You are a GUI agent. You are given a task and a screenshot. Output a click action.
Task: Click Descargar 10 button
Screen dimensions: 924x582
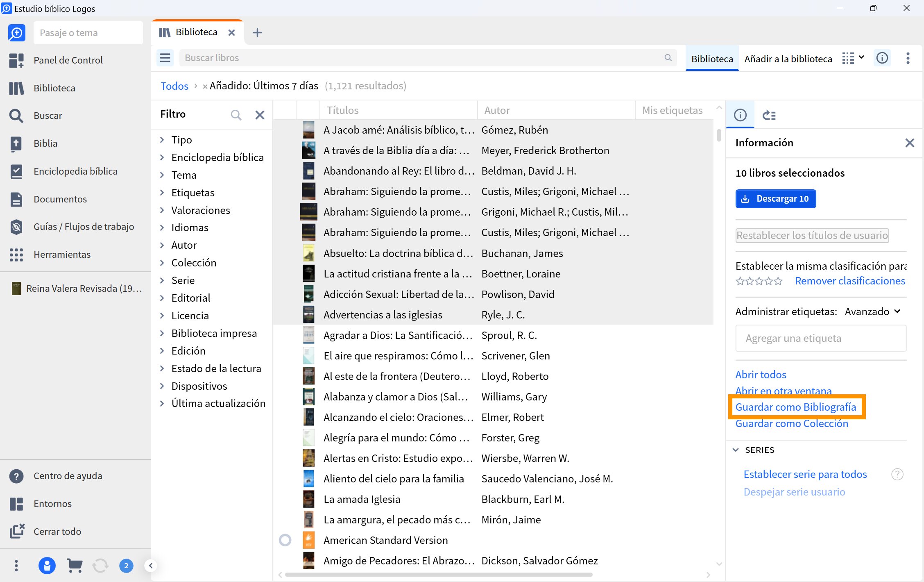pyautogui.click(x=776, y=199)
